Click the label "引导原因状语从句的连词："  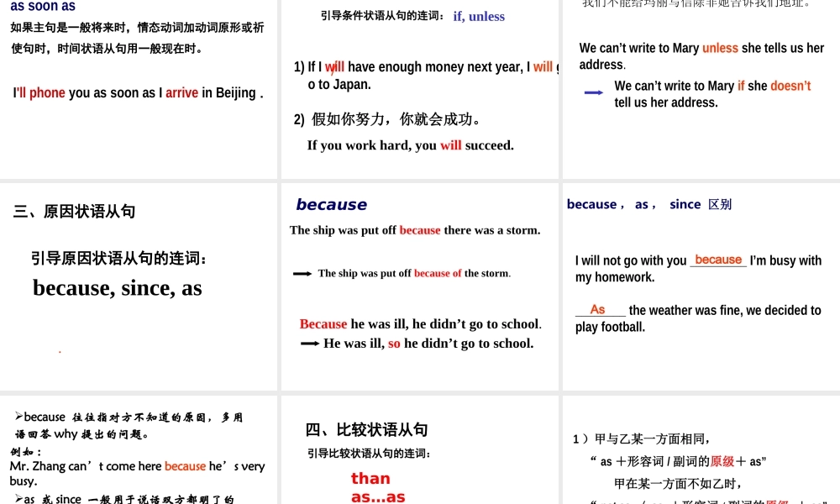tap(119, 258)
